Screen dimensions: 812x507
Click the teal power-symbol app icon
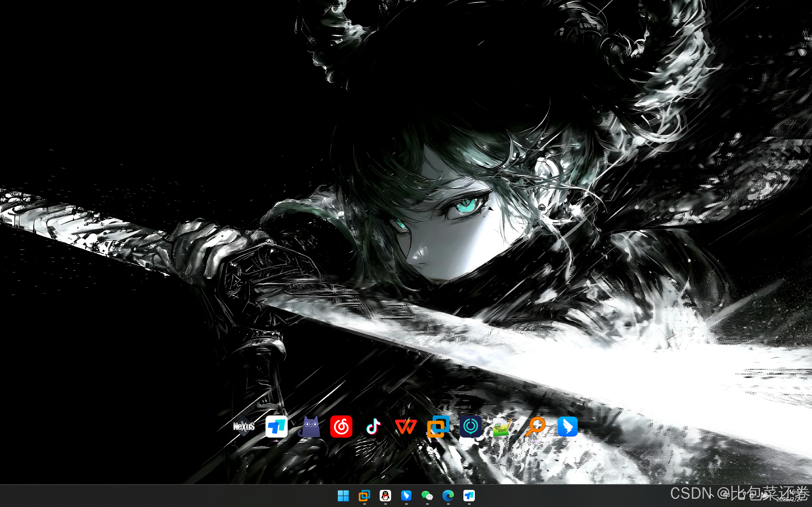(470, 427)
